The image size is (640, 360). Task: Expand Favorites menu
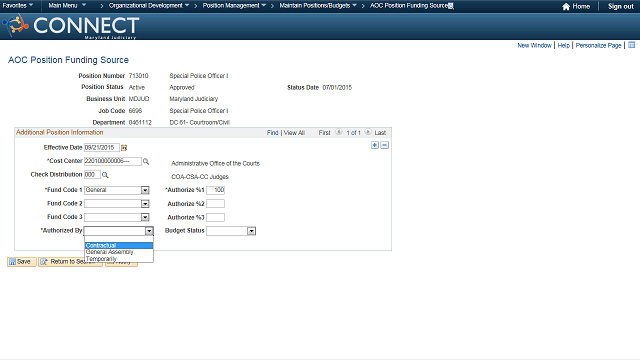(x=18, y=6)
